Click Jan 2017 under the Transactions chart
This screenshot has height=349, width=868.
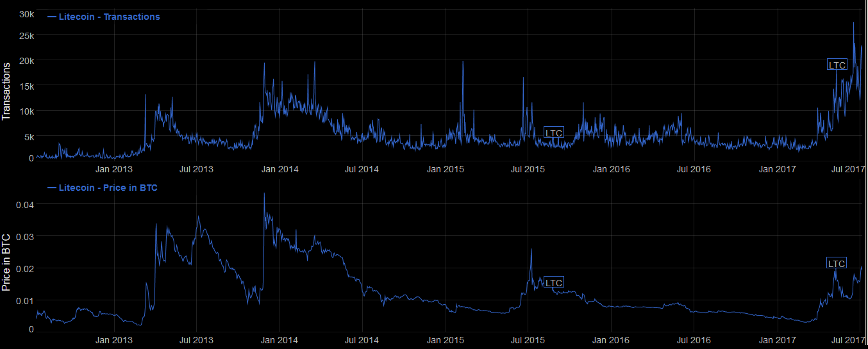[778, 169]
